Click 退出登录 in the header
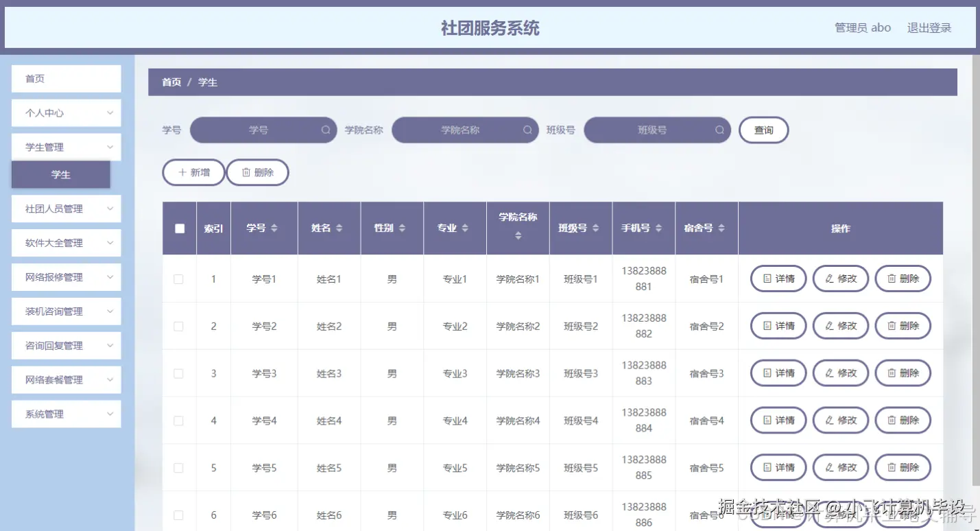The width and height of the screenshot is (980, 531). (929, 28)
